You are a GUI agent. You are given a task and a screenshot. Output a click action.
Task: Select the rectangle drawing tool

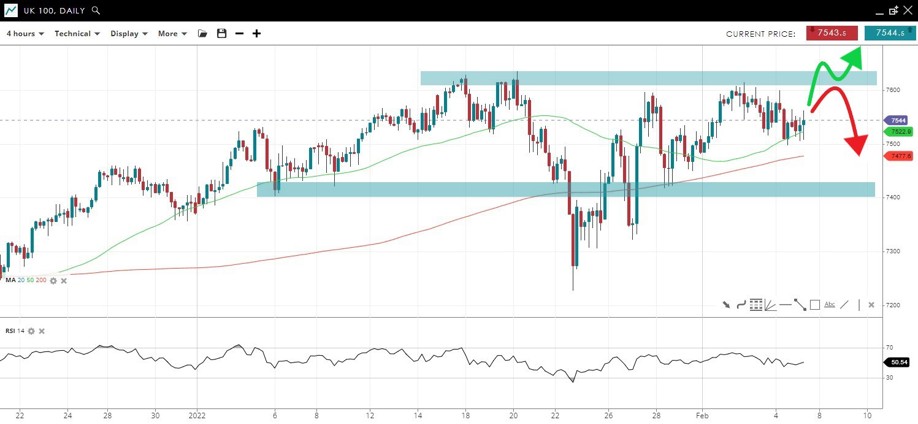pyautogui.click(x=815, y=304)
